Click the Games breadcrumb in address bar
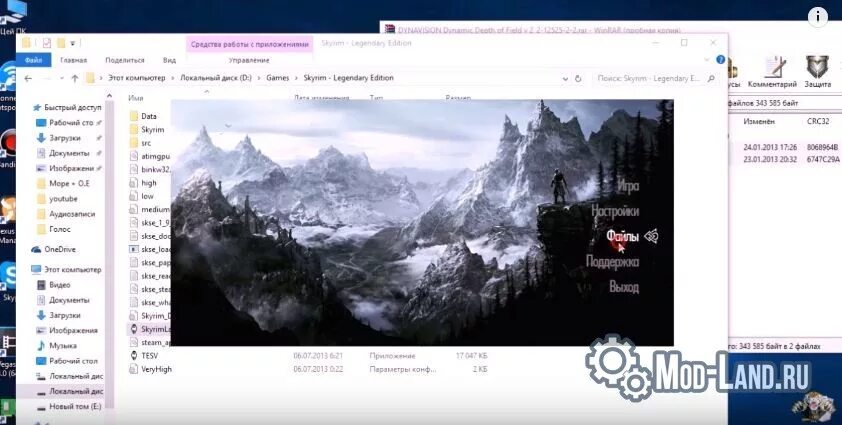 point(278,78)
